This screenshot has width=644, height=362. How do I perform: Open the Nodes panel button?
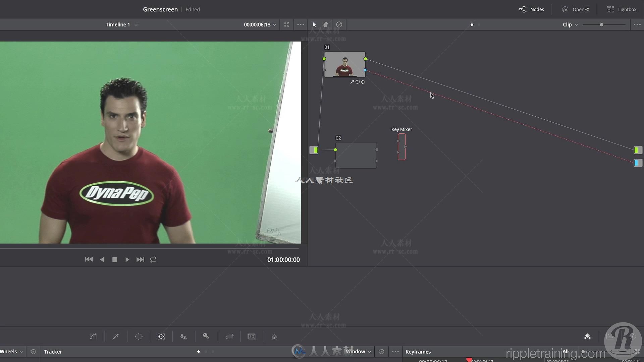[531, 9]
